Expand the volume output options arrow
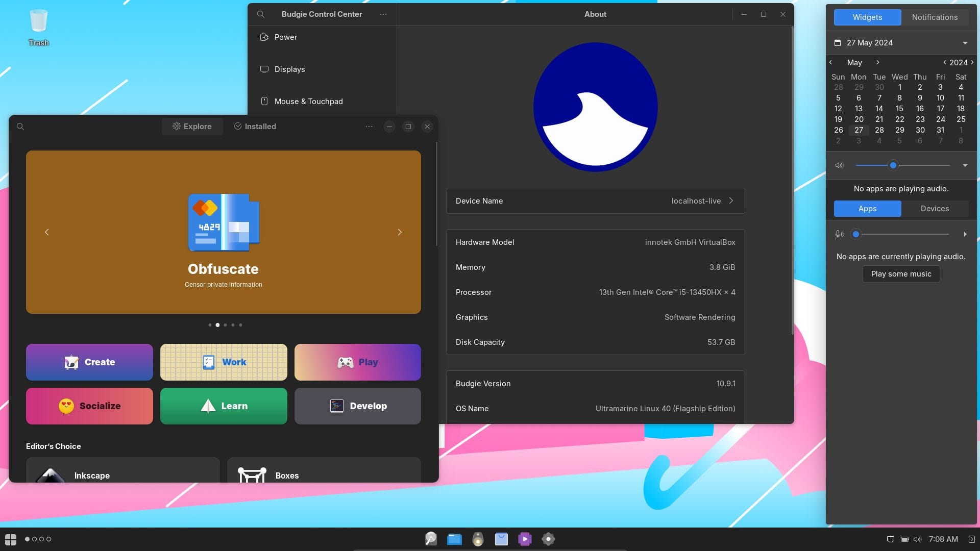Screen dimensions: 980x551 point(965,165)
